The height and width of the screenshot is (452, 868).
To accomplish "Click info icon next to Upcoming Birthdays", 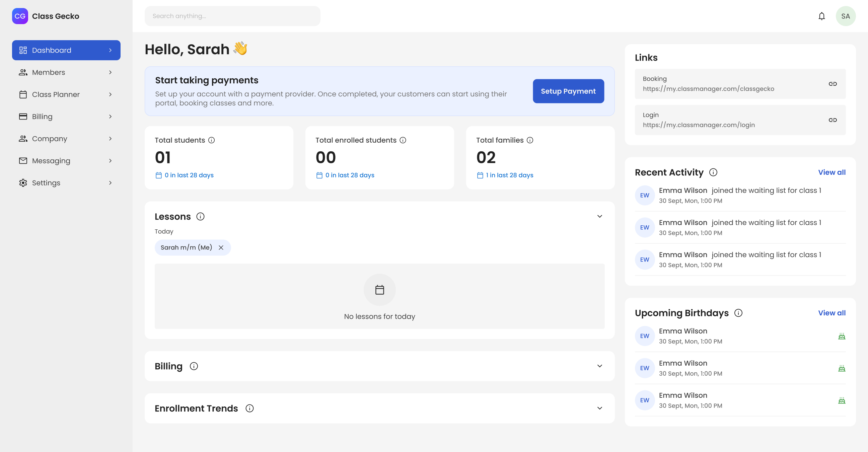I will pyautogui.click(x=738, y=313).
